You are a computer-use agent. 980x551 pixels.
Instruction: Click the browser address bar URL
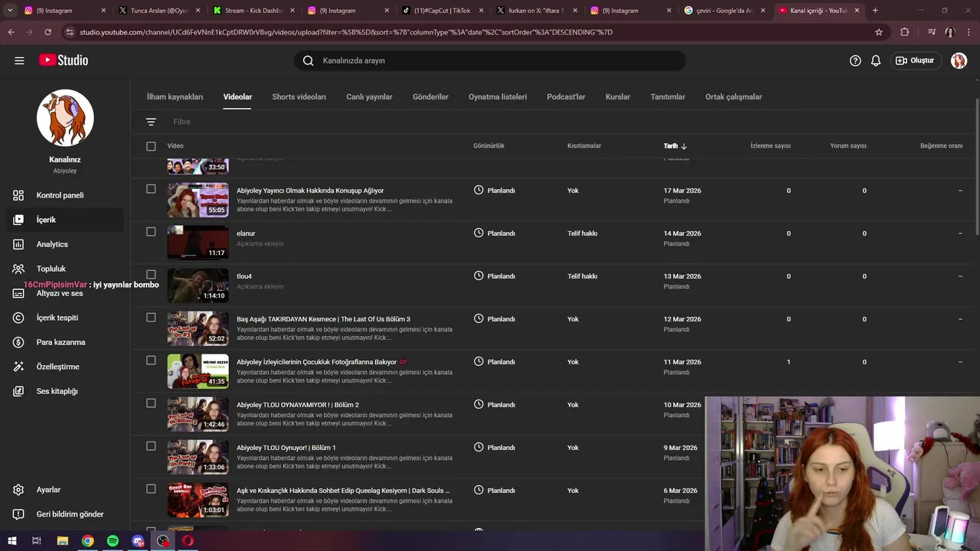(x=346, y=32)
